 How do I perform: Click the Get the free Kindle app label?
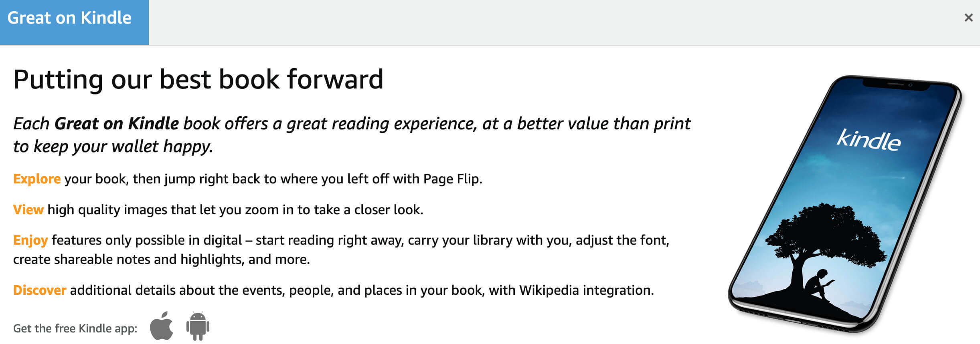[75, 328]
